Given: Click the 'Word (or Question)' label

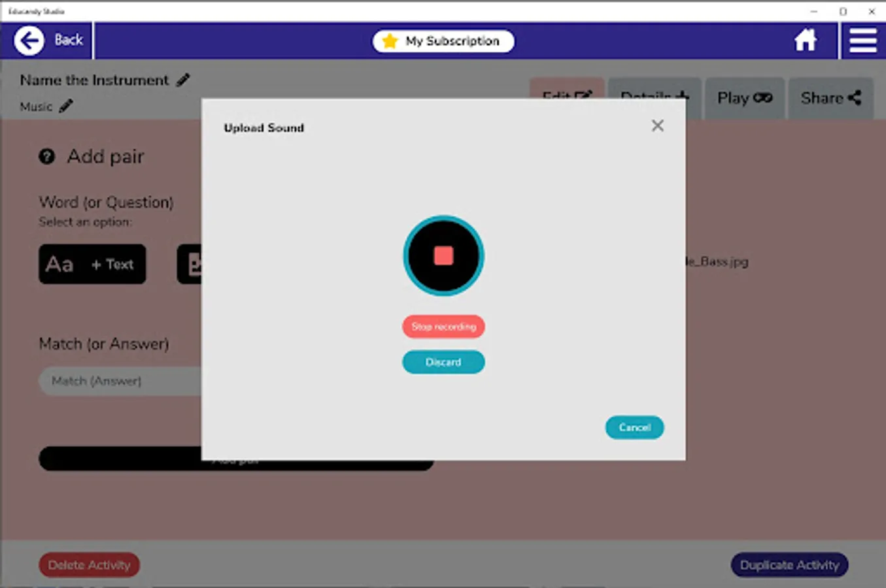Looking at the screenshot, I should pyautogui.click(x=106, y=203).
